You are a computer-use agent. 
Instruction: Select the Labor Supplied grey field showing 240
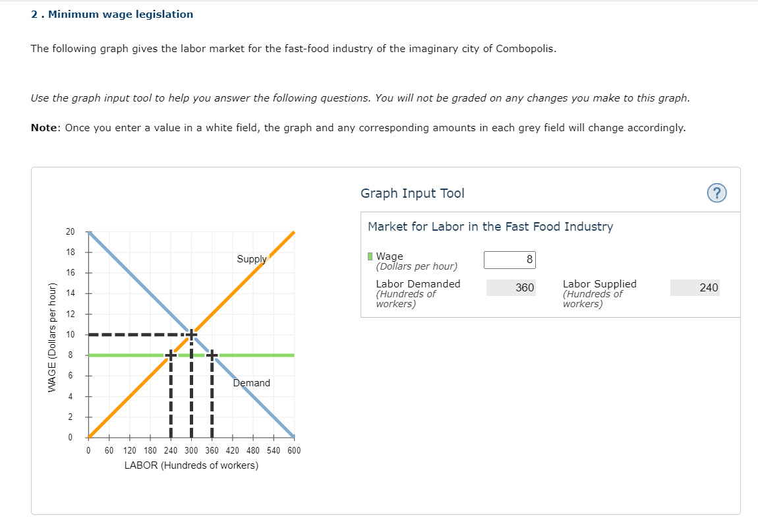click(x=695, y=288)
